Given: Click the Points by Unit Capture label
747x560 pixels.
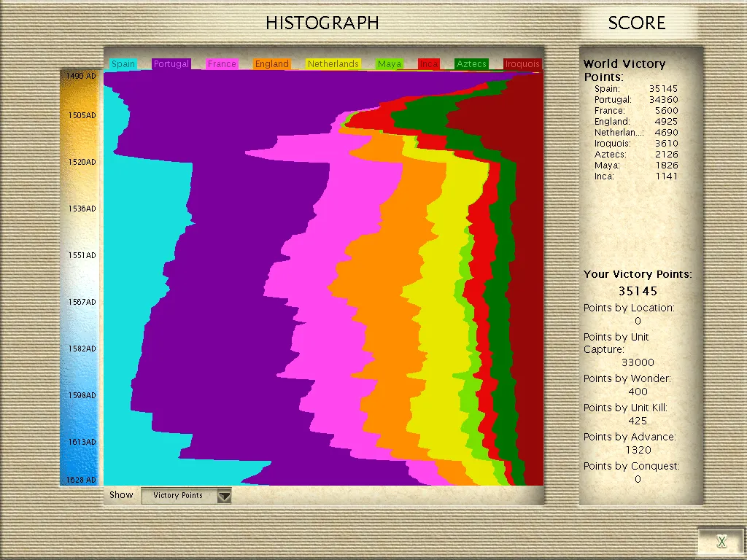Looking at the screenshot, I should point(616,343).
